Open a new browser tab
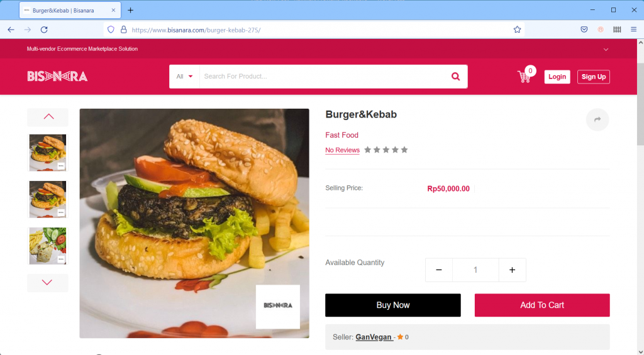Screen dimensions: 644x355 pos(131,10)
